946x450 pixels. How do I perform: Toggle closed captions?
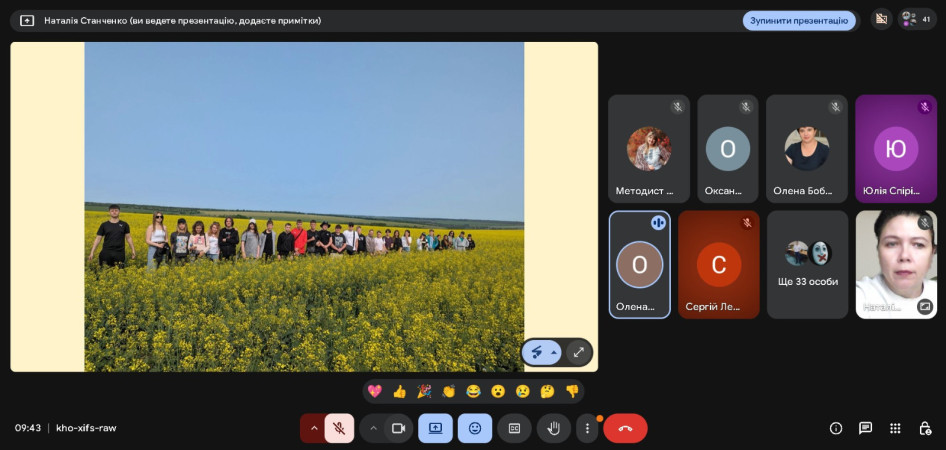[x=514, y=428]
